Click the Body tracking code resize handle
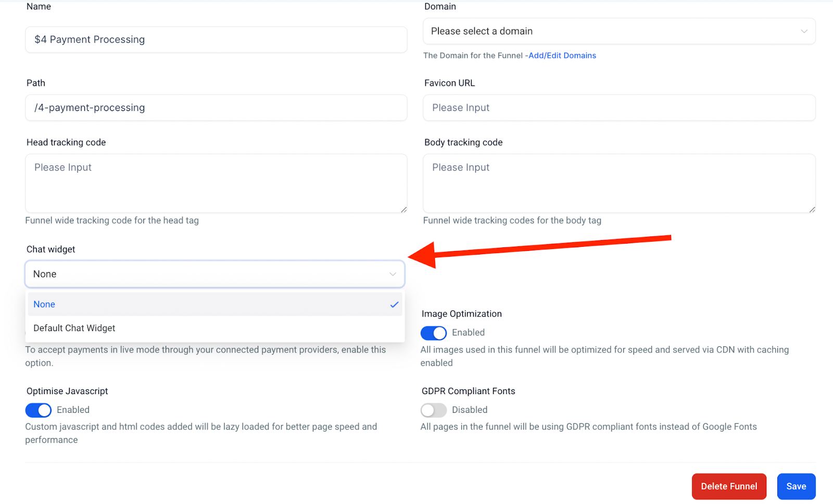This screenshot has width=833, height=504. [812, 209]
